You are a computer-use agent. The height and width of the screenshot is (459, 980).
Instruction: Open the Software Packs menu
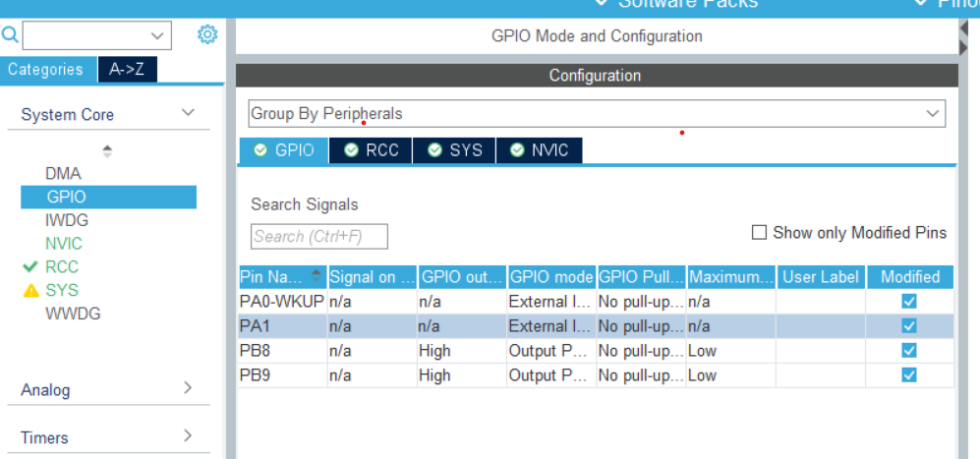(677, 4)
